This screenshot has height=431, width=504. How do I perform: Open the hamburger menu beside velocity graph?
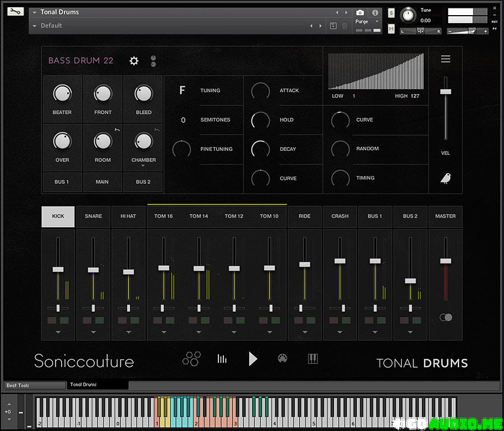coord(445,59)
